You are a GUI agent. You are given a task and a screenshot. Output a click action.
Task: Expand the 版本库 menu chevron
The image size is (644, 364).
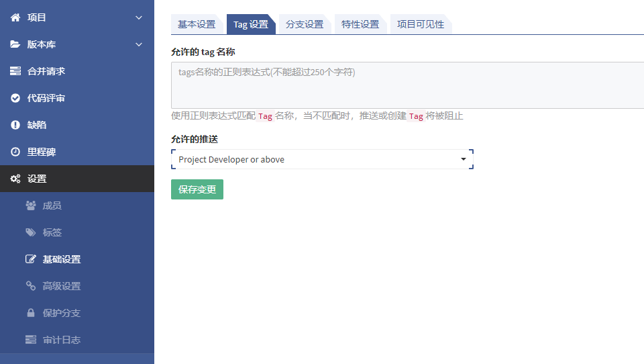(139, 44)
